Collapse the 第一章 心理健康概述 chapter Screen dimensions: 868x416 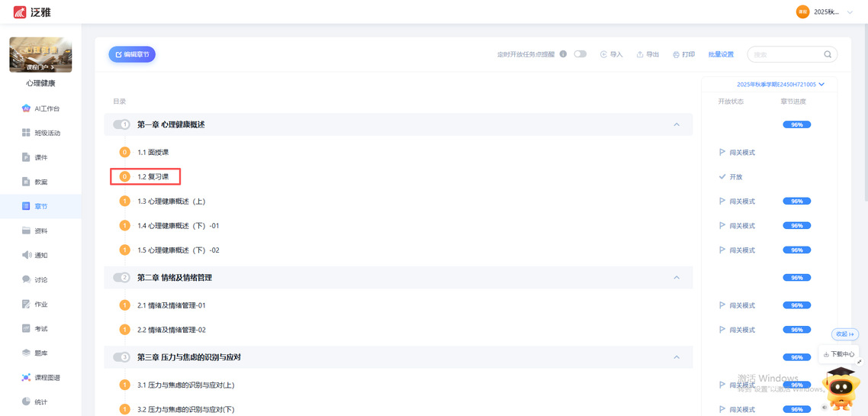(677, 124)
